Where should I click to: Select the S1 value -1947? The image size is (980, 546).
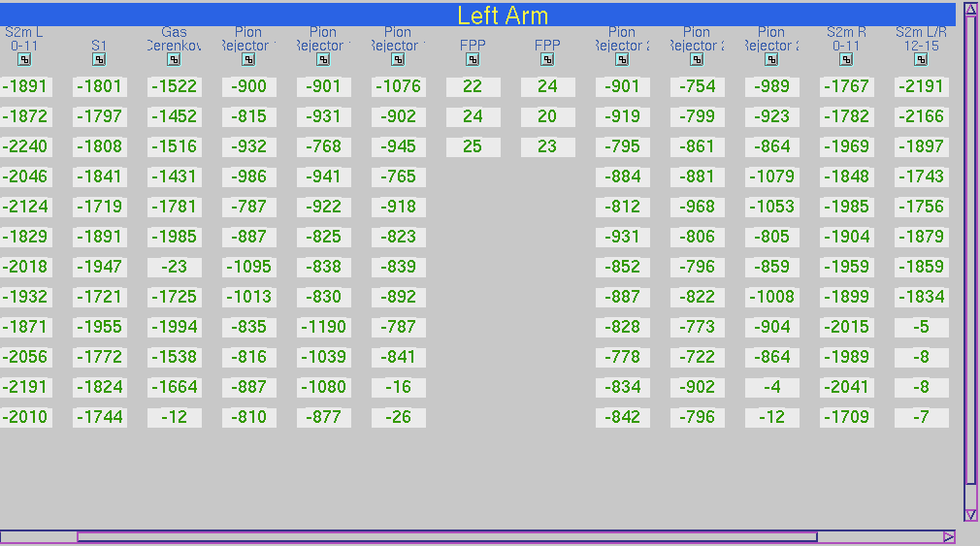pos(99,267)
